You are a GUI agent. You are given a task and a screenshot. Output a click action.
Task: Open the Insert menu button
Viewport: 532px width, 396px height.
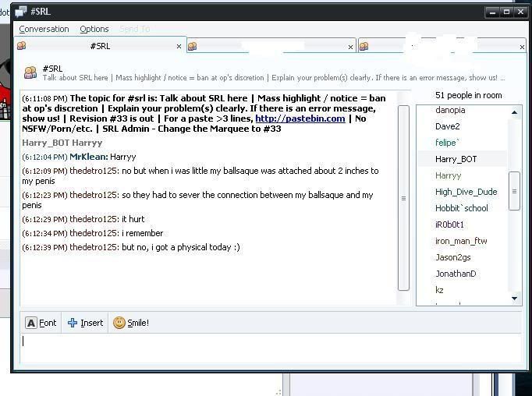[x=85, y=323]
